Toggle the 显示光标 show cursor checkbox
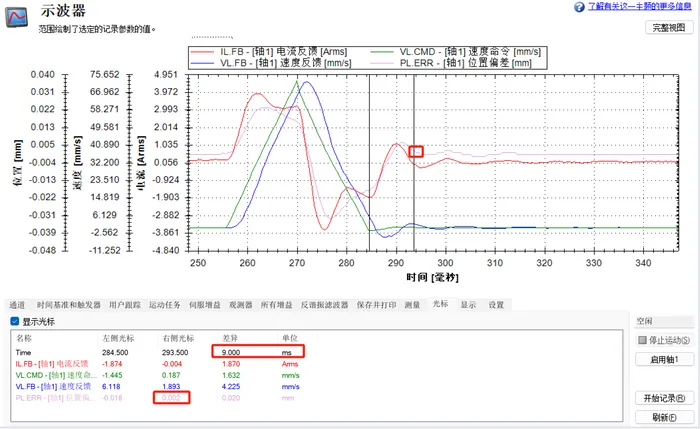Image resolution: width=700 pixels, height=429 pixels. point(14,321)
